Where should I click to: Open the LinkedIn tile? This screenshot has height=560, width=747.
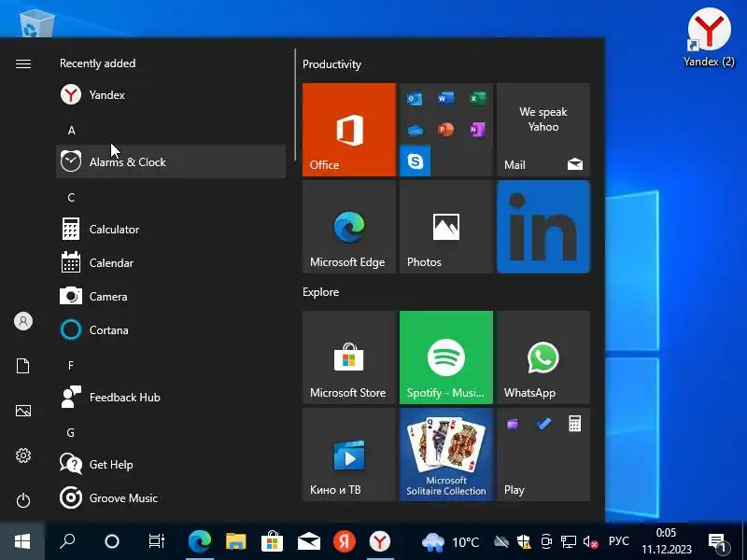543,227
